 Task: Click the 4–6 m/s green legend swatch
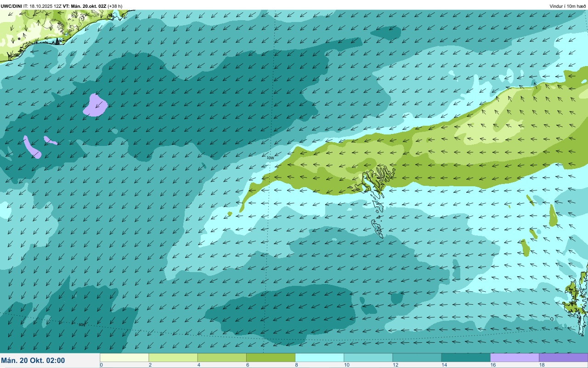coord(222,357)
